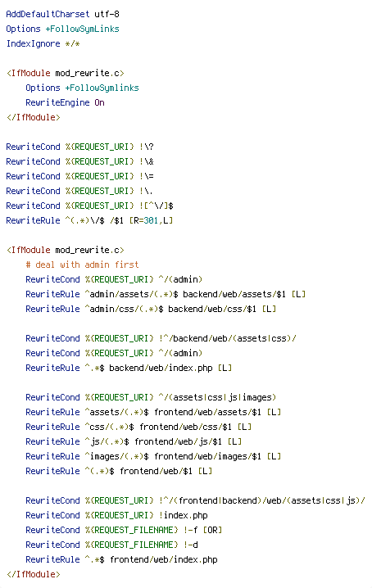Click the first IfModule mod_rewrite.c opening tag
The height and width of the screenshot is (588, 372).
pyautogui.click(x=66, y=73)
